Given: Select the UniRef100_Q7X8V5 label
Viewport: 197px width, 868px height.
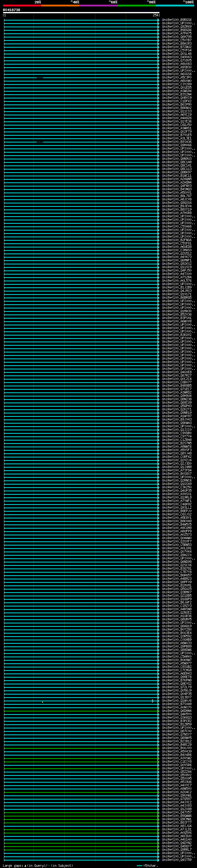Looking at the screenshot, I should [176, 60].
